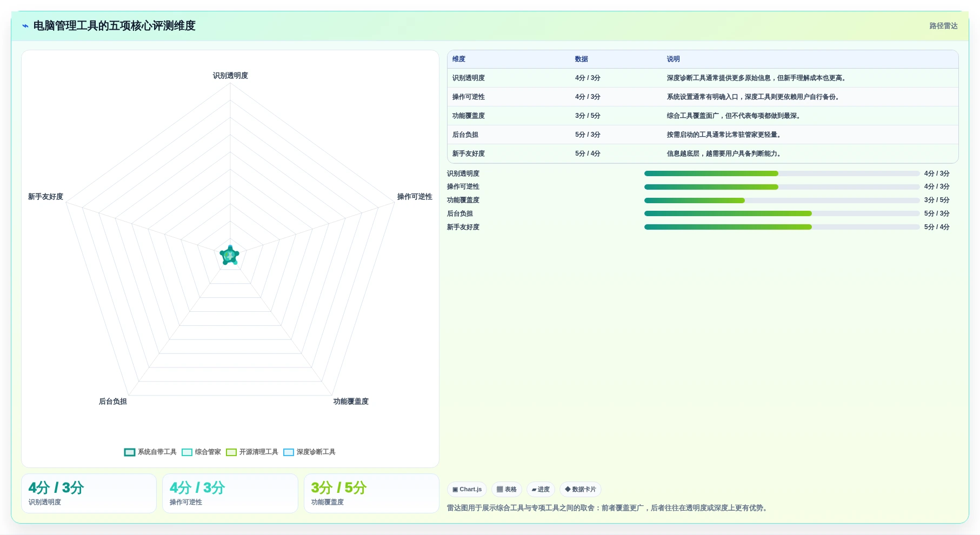Click the title 电脑管理工具的五项核心评测维度
980x535 pixels.
[114, 26]
